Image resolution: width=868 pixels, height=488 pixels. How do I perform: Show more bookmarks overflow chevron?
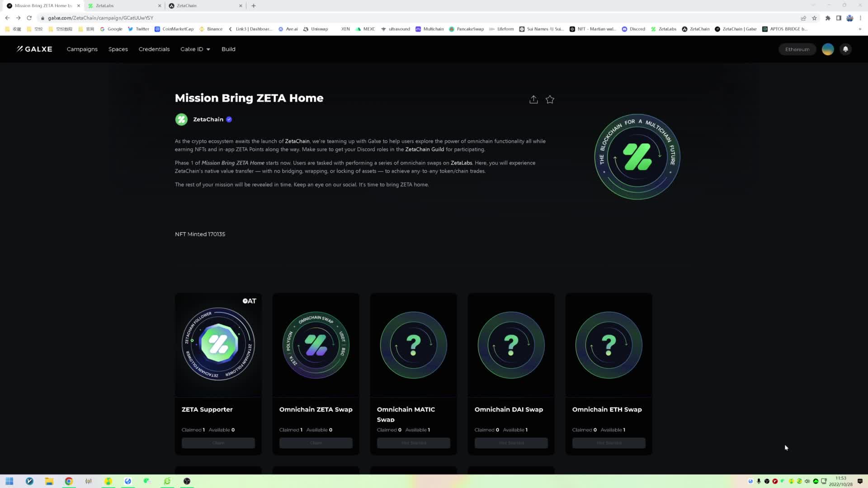click(x=860, y=29)
